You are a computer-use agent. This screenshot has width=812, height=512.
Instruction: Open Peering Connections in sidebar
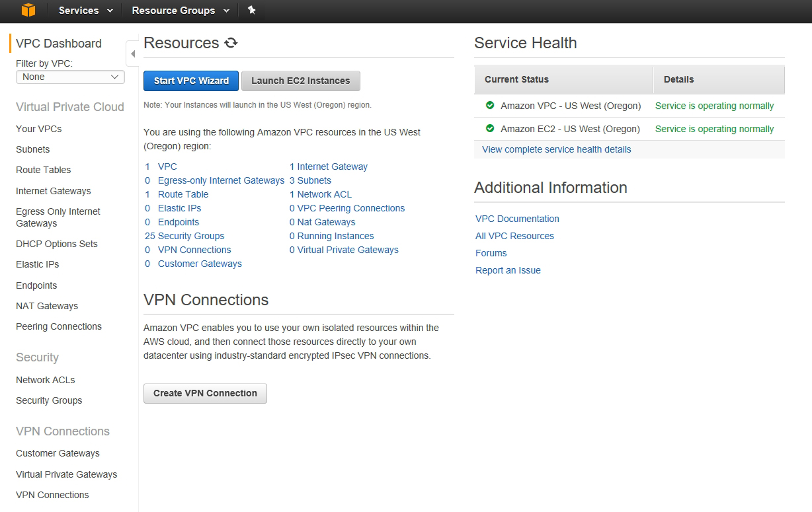pos(59,326)
